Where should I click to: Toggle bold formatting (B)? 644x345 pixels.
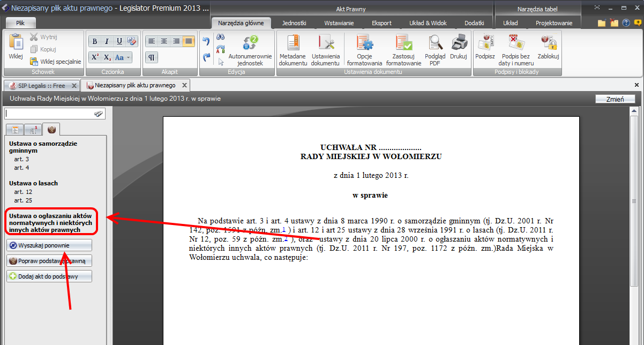[95, 41]
